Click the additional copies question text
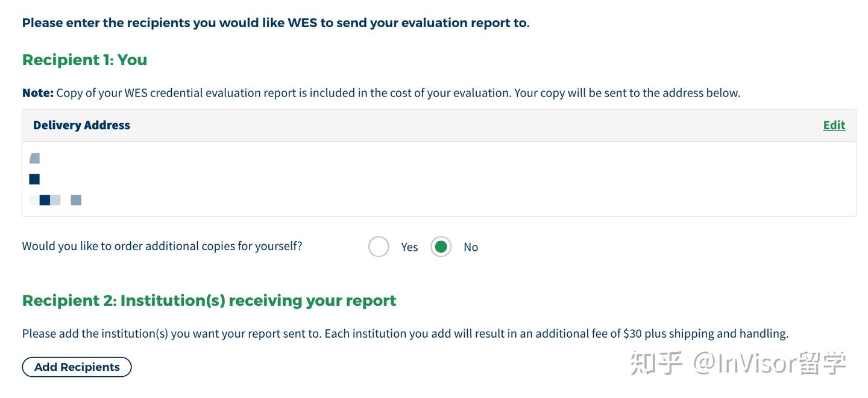Image resolution: width=868 pixels, height=398 pixels. click(162, 246)
